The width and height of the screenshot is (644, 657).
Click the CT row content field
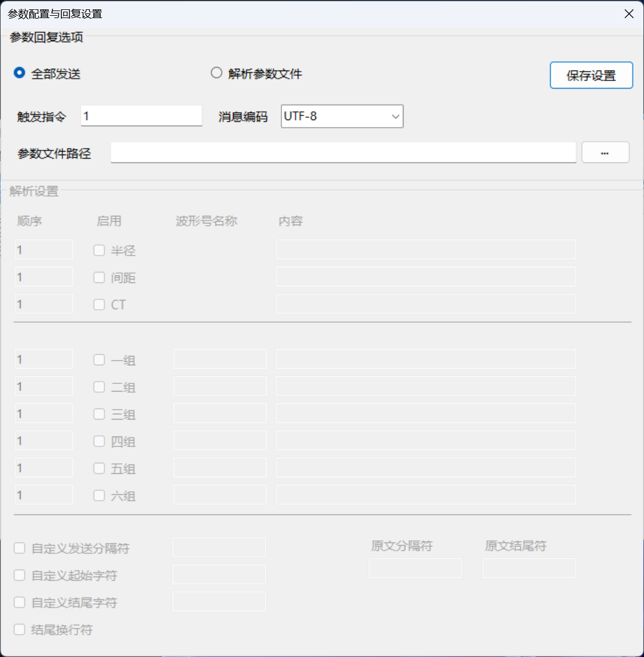point(426,304)
